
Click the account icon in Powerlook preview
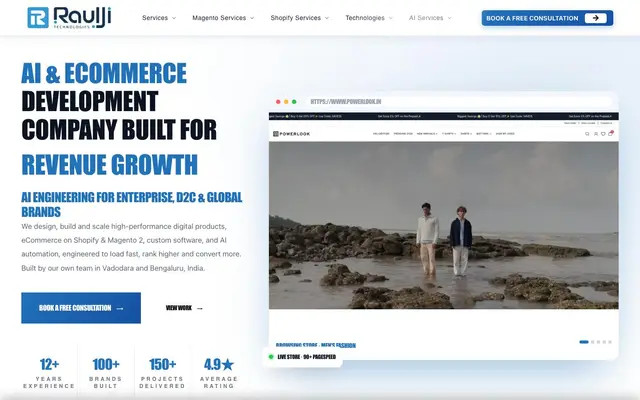point(596,134)
